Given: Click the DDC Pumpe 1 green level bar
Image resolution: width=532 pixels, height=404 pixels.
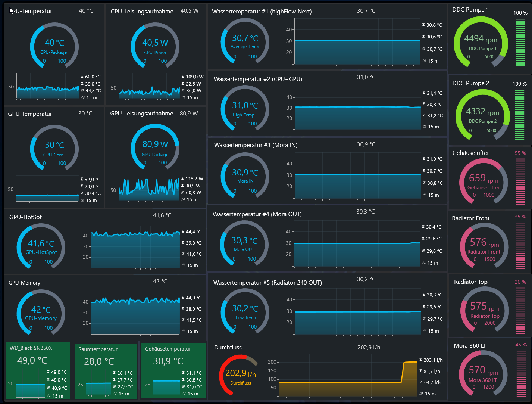Looking at the screenshot, I should coord(520,43).
